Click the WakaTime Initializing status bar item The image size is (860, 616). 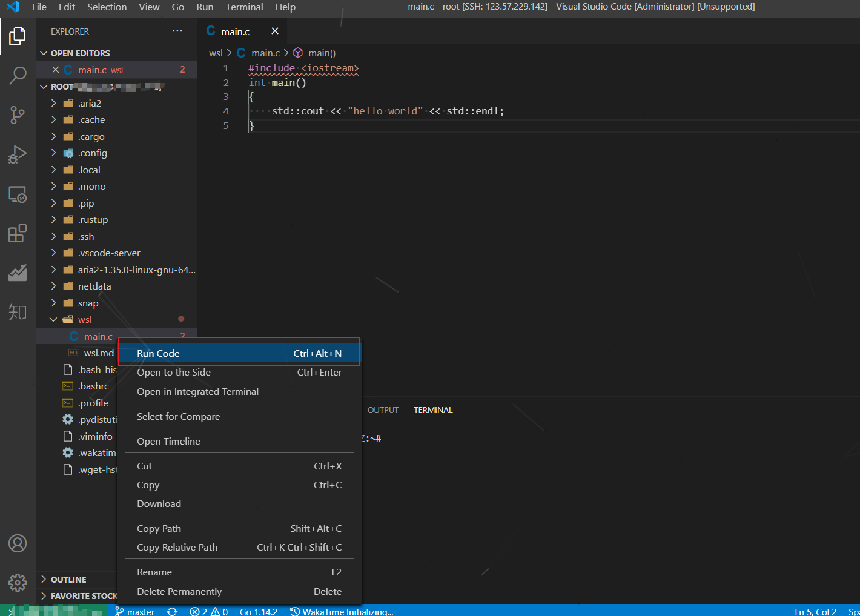tap(342, 611)
